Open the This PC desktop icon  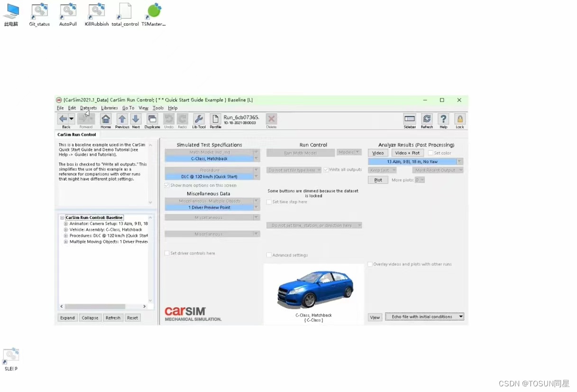click(x=11, y=15)
